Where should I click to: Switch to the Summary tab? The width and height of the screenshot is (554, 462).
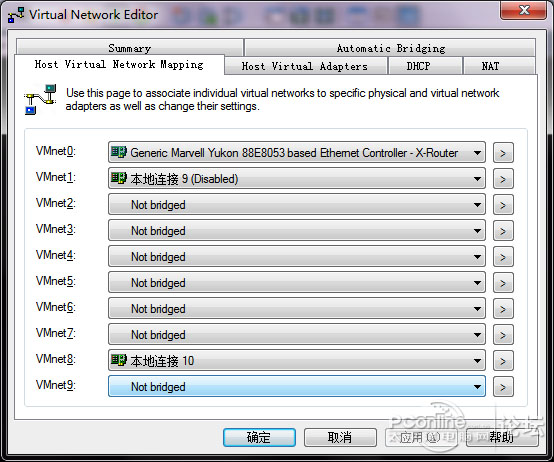[130, 48]
